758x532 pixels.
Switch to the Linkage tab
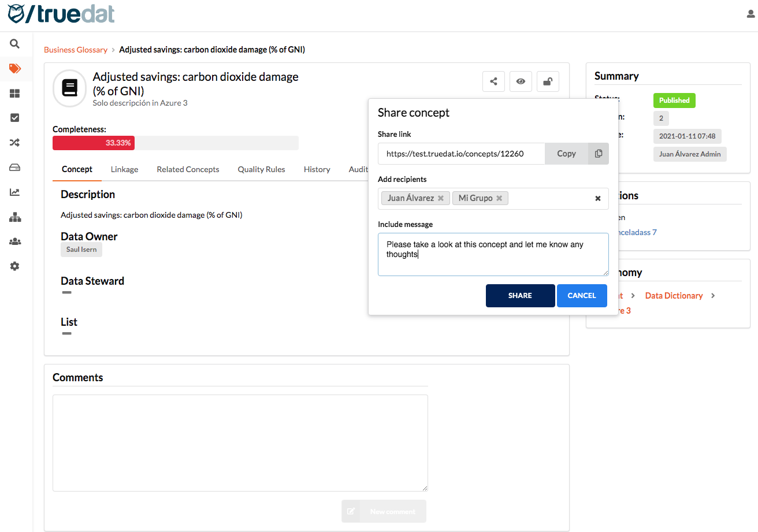(x=124, y=169)
